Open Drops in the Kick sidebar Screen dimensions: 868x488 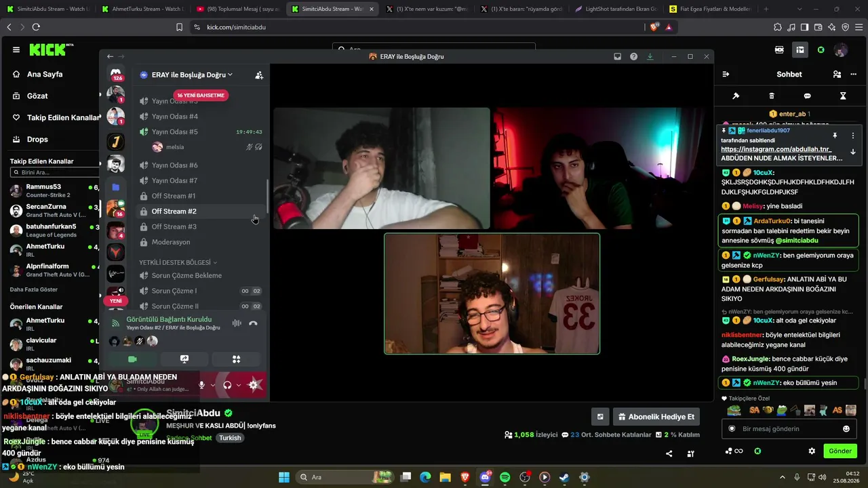click(37, 139)
